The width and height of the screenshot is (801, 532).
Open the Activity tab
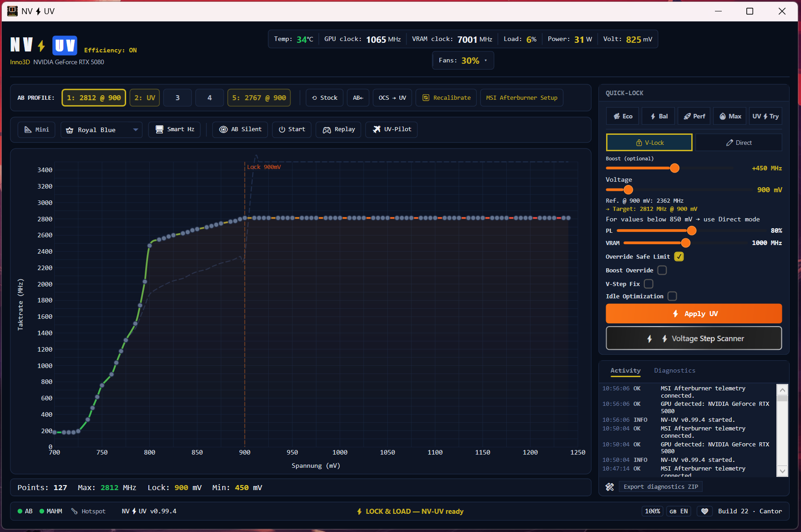(625, 371)
